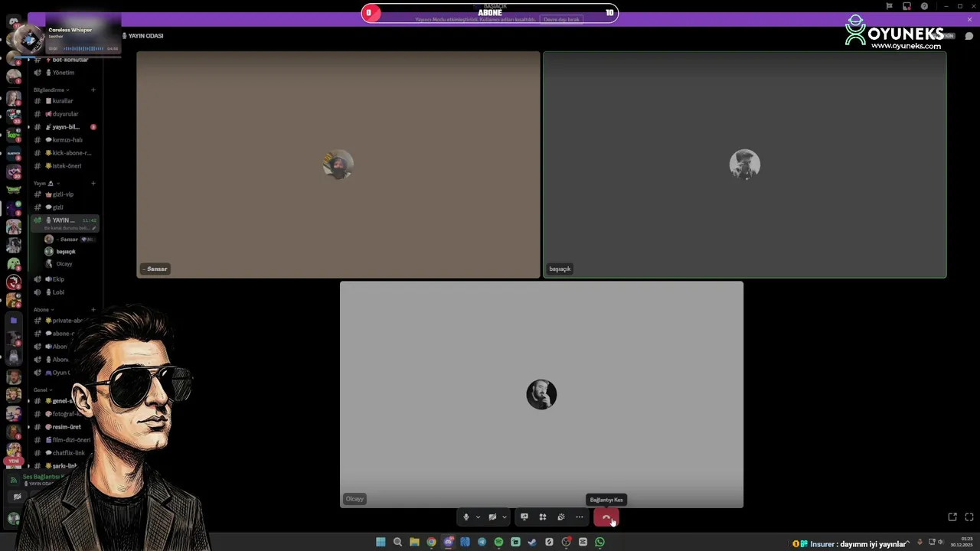Open Spotify from taskbar

click(x=498, y=542)
